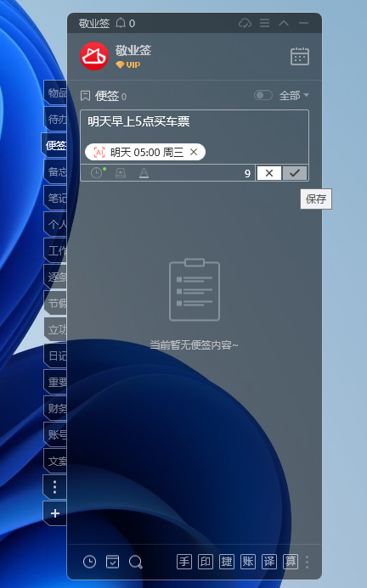This screenshot has width=367, height=588.
Task: Open the 账号 category tab
Action: tap(55, 434)
